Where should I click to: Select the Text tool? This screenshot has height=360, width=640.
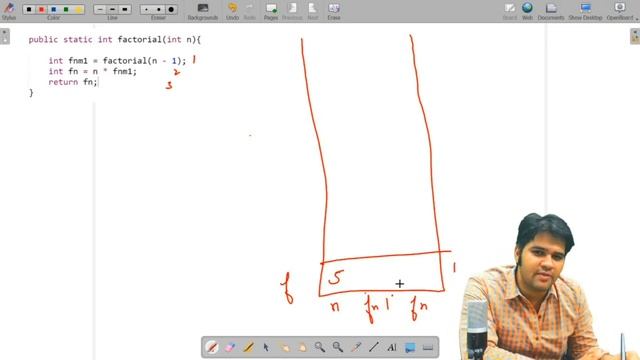(x=392, y=347)
